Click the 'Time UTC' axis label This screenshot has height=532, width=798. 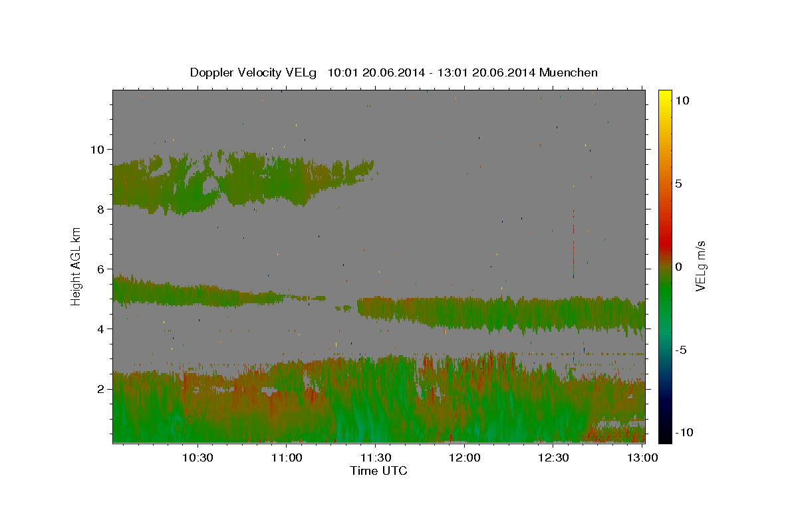coord(378,471)
